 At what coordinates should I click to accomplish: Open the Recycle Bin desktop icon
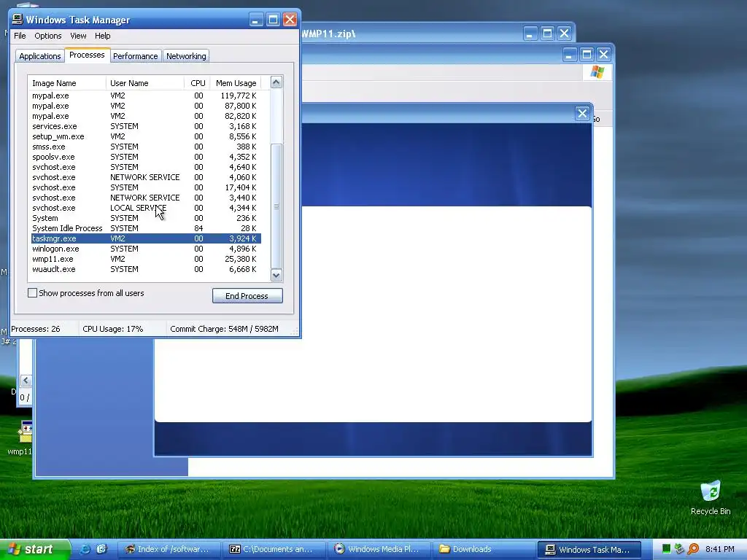click(x=711, y=498)
